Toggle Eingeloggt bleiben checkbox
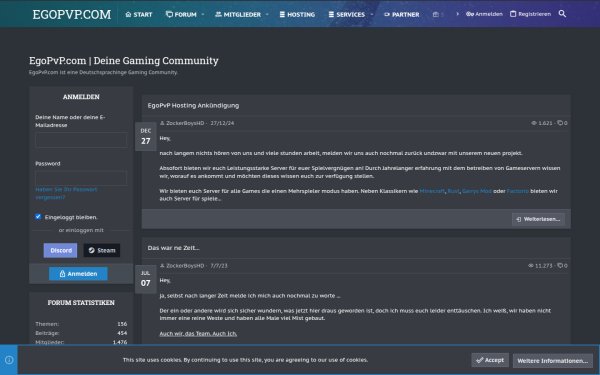 38,217
